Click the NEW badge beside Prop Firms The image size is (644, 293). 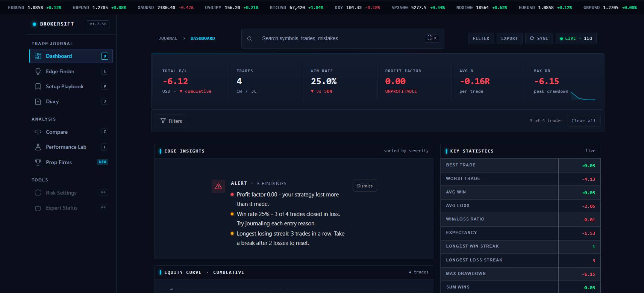[x=103, y=162]
